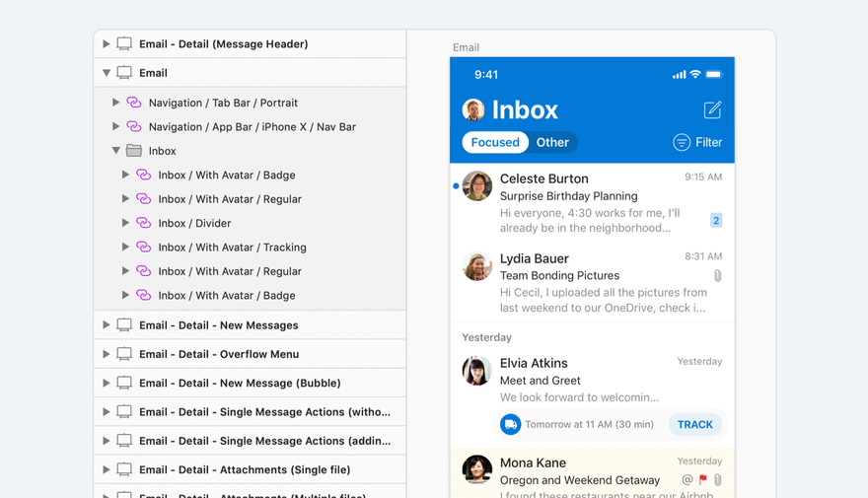Open the Filter icon in Inbox header
The height and width of the screenshot is (498, 868).
point(682,142)
